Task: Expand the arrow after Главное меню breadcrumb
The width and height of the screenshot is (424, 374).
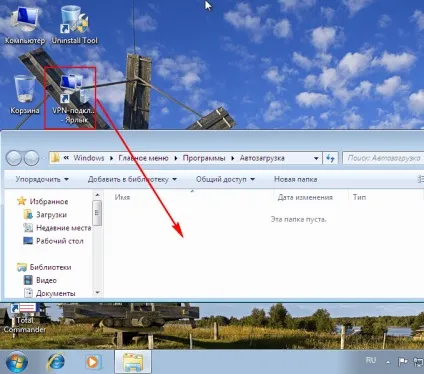Action: click(x=176, y=158)
